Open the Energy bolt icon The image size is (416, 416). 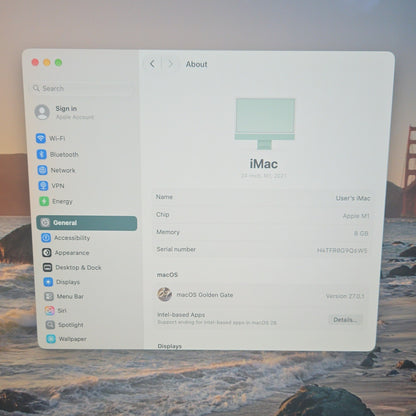tap(44, 201)
